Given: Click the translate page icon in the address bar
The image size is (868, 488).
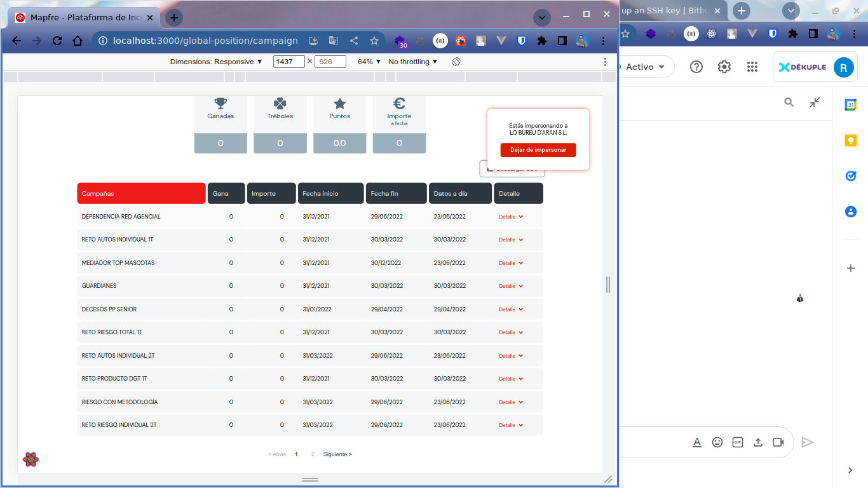Looking at the screenshot, I should pyautogui.click(x=333, y=40).
